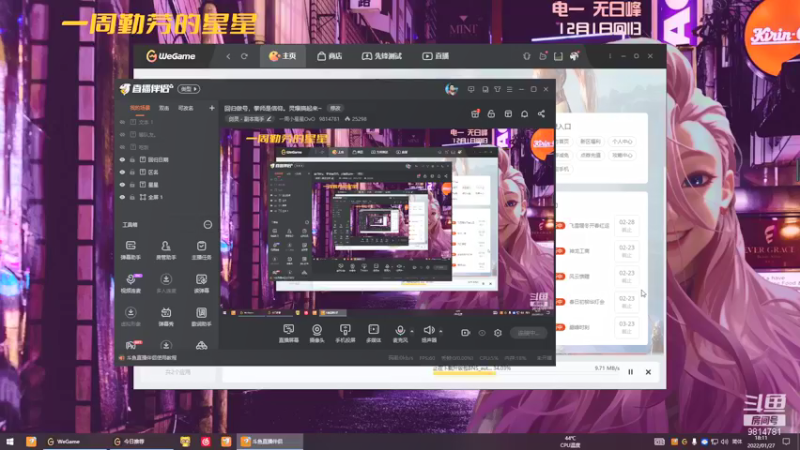Open 主播任务 tool in the toolbox
800x450 pixels.
click(x=201, y=250)
